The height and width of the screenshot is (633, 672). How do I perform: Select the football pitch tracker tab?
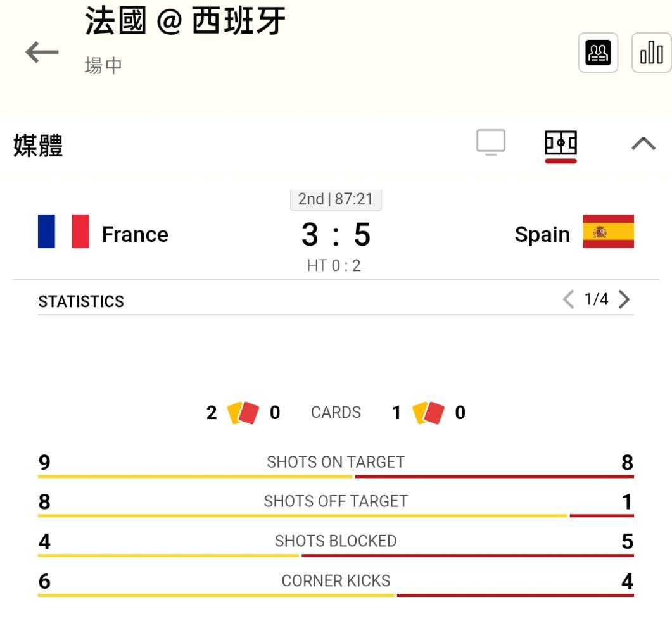tap(561, 143)
